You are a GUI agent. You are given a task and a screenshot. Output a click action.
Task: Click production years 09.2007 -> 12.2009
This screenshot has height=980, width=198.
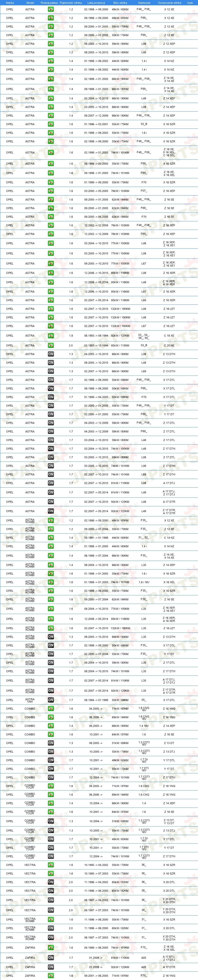[96, 116]
